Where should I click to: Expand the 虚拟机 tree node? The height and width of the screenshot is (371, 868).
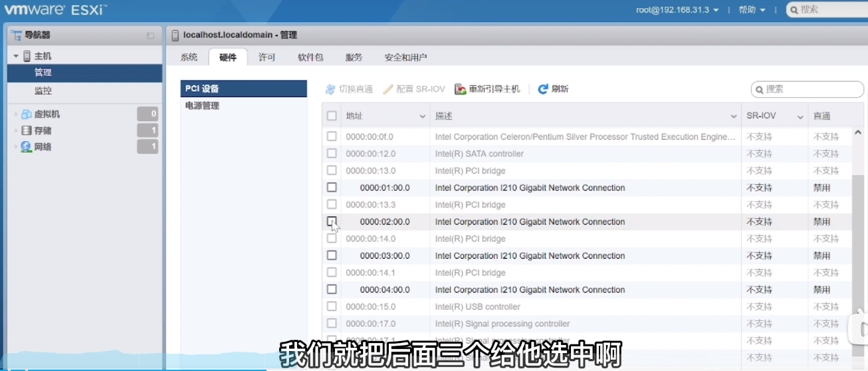click(16, 114)
